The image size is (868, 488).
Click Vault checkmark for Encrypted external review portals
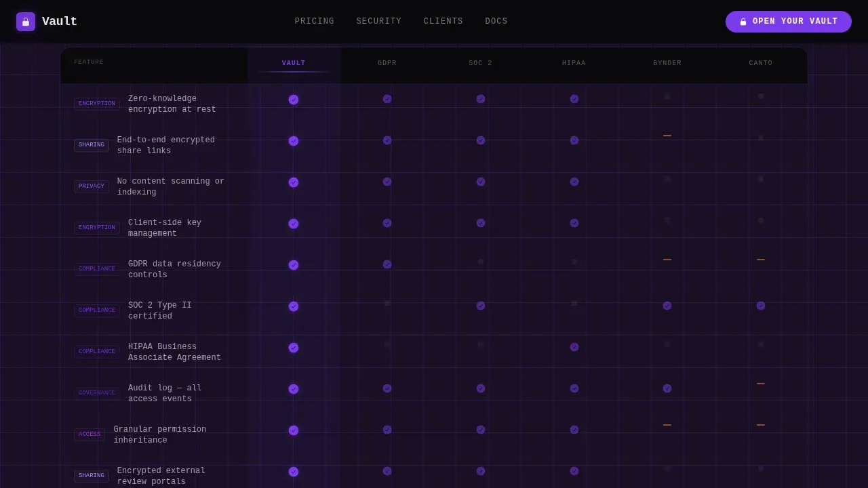(294, 472)
